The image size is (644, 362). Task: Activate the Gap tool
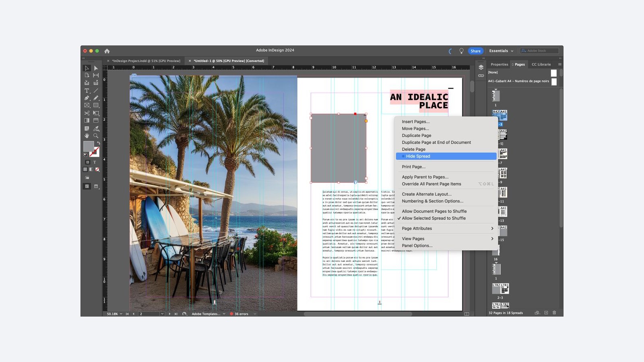pyautogui.click(x=96, y=75)
